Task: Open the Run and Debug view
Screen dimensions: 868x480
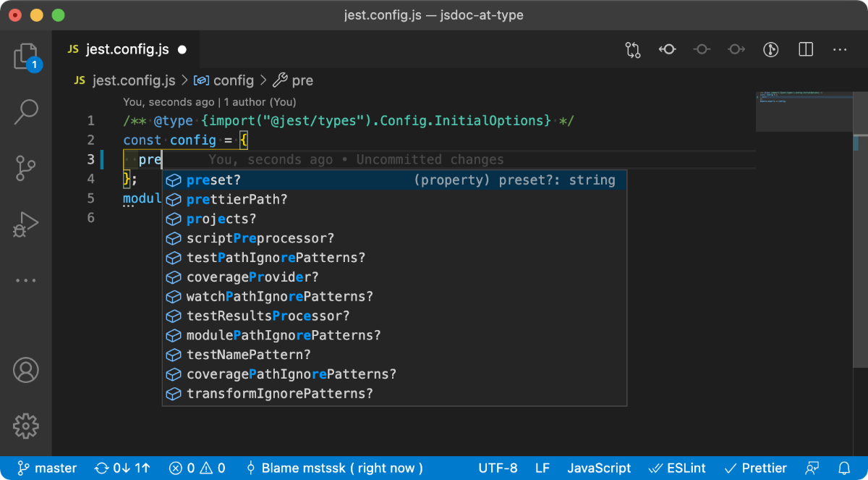Action: pos(26,224)
